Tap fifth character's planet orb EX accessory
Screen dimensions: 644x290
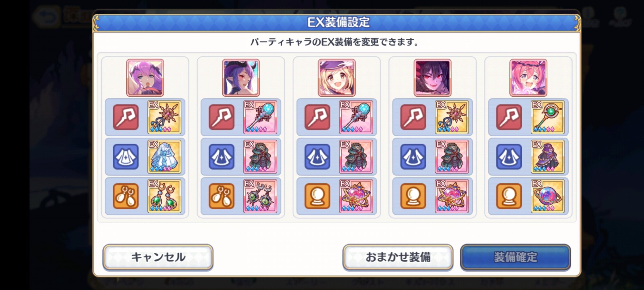(548, 196)
